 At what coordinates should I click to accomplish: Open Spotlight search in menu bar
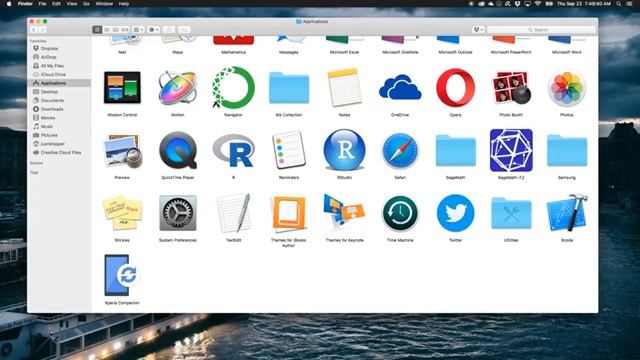(x=619, y=4)
